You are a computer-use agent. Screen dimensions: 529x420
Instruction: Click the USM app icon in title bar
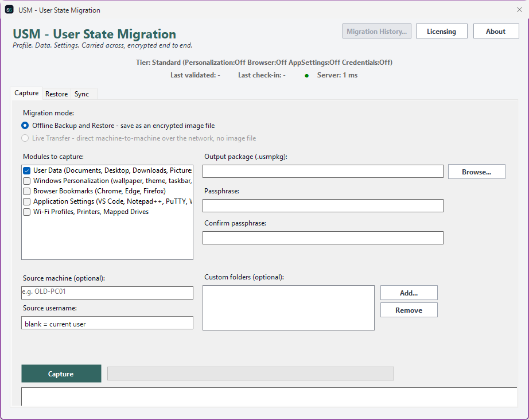tap(9, 10)
